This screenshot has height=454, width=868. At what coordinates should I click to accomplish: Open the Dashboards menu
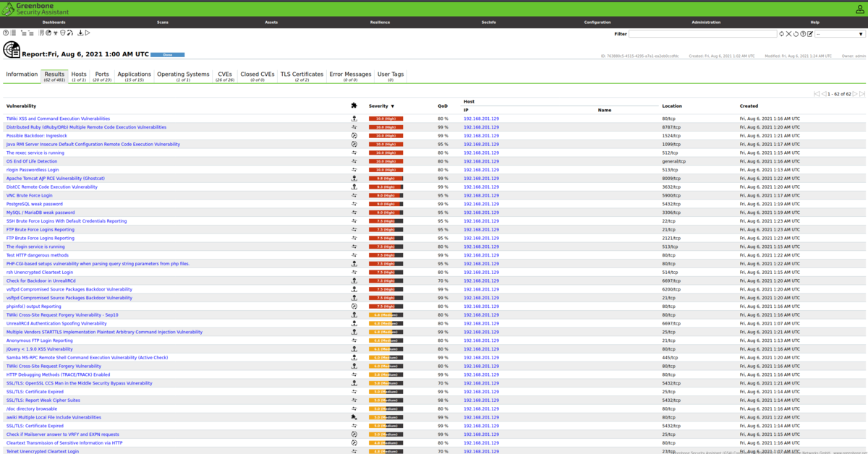click(54, 22)
